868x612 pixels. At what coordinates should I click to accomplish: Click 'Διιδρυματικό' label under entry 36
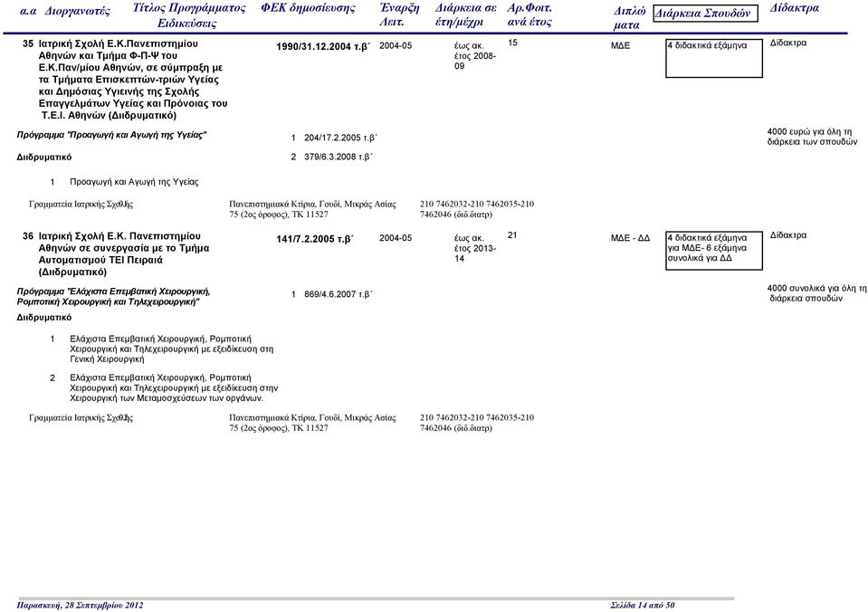point(44,318)
